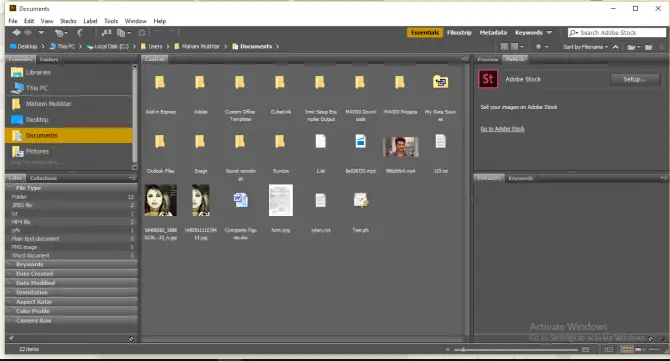Open the workspace switcher arrow after Keywords
The image size is (670, 361).
tap(550, 32)
